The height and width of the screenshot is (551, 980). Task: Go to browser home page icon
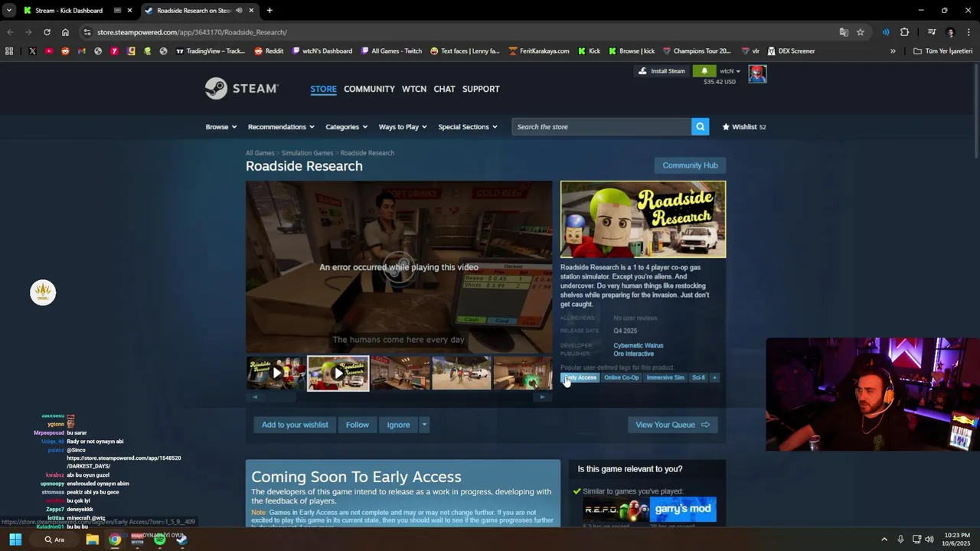point(65,32)
